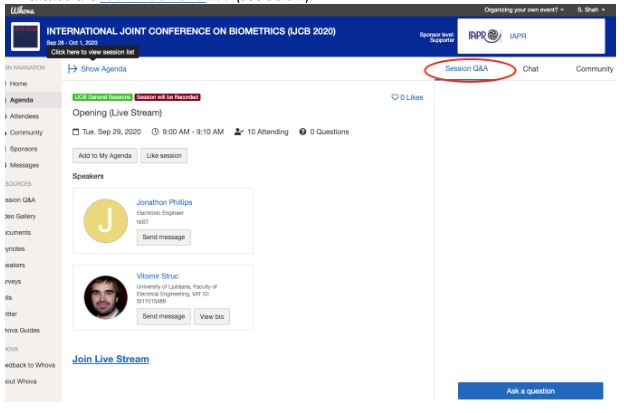Click the conference title in the banner

point(191,31)
